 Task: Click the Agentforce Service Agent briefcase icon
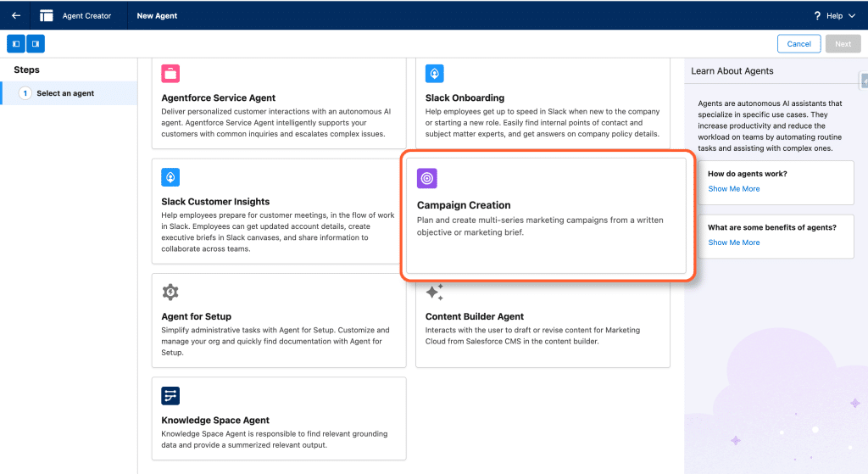170,74
